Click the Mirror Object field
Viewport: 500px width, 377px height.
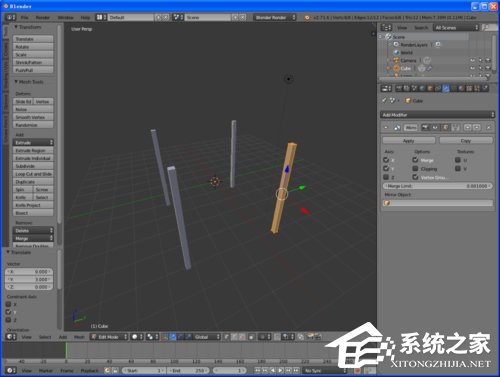coord(437,203)
